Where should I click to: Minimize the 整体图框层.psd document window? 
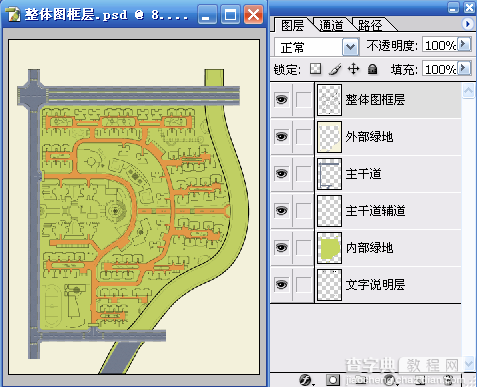coord(206,15)
